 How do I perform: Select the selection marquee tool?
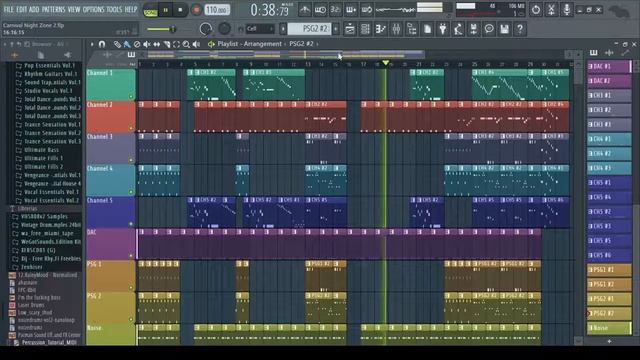tap(176, 44)
